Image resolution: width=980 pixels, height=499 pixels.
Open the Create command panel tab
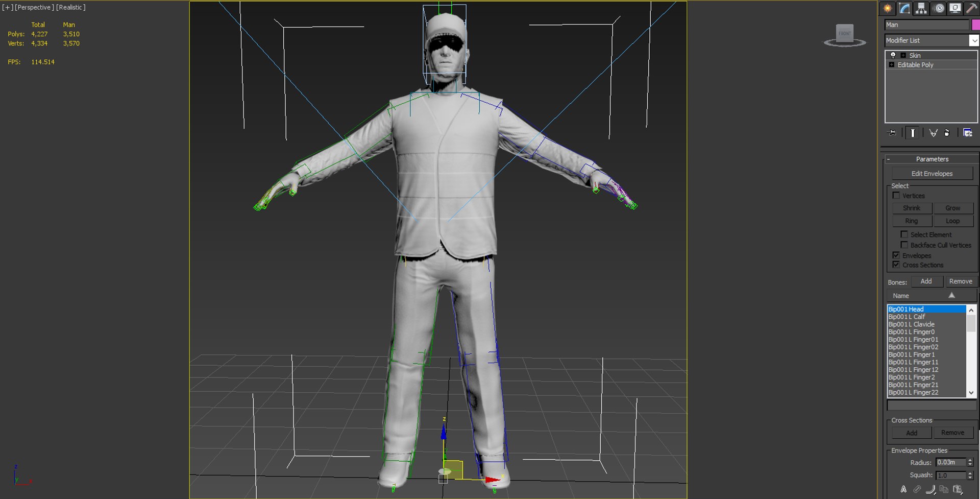click(x=888, y=8)
